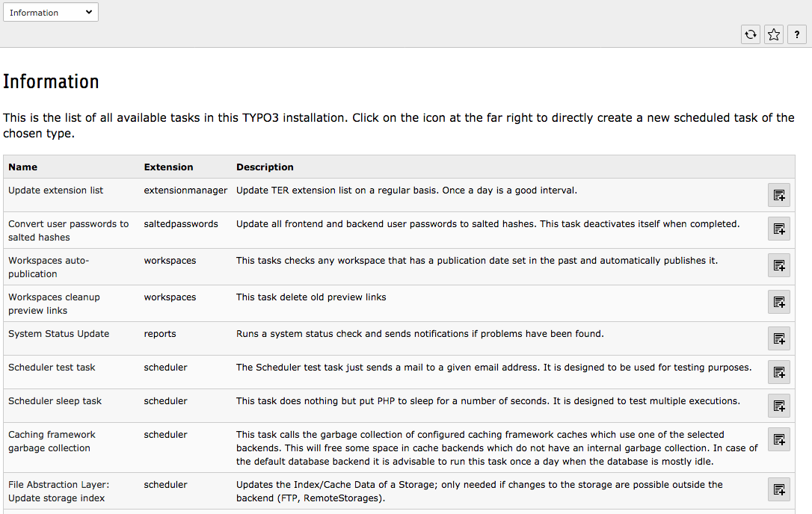
Task: Open the Information module dropdown
Action: pos(50,13)
